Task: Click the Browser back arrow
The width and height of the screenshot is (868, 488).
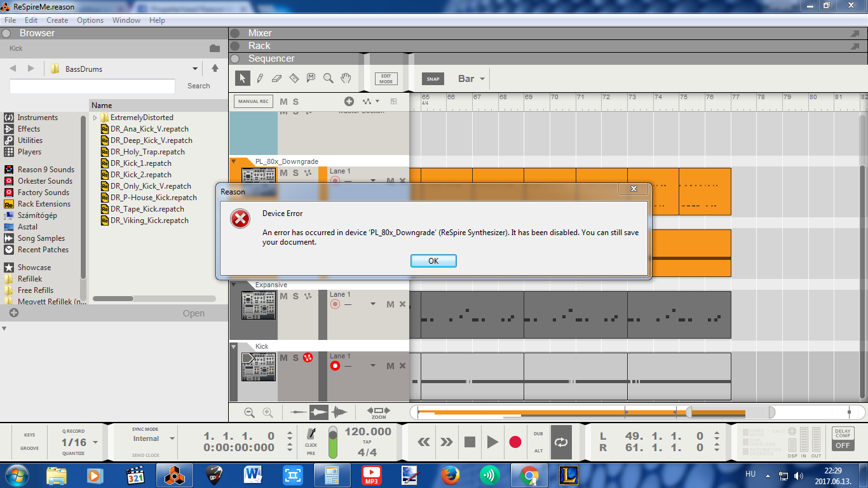Action: pyautogui.click(x=13, y=69)
